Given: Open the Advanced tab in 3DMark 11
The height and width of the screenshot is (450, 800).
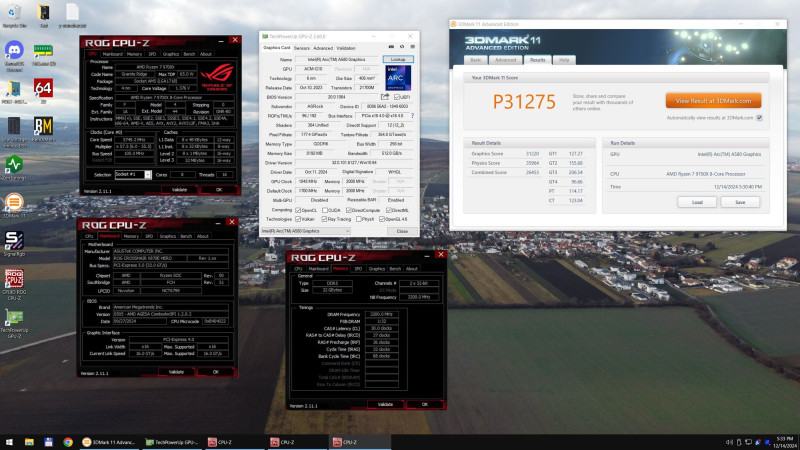Looking at the screenshot, I should click(x=505, y=60).
